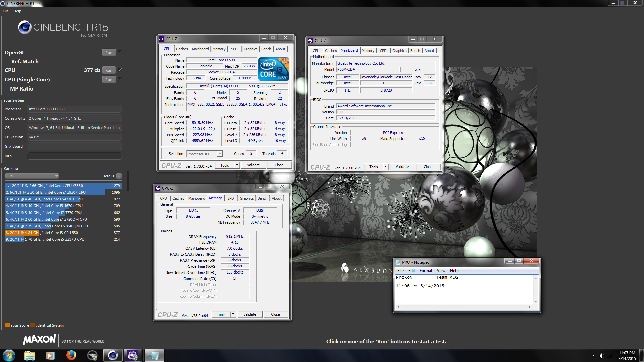Open Notepad View menu
The height and width of the screenshot is (362, 644).
coord(441,271)
